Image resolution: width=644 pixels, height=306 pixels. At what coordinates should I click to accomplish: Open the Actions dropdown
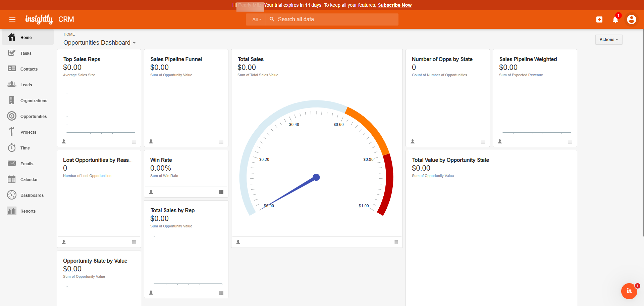pos(608,40)
